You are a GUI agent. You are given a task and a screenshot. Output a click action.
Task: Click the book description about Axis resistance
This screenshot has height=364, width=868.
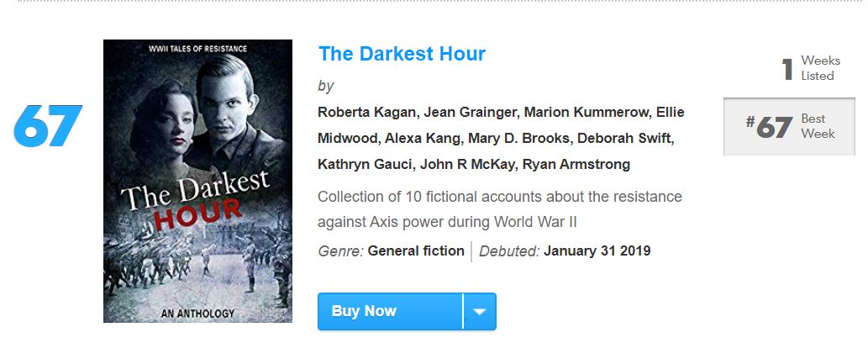pyautogui.click(x=500, y=209)
